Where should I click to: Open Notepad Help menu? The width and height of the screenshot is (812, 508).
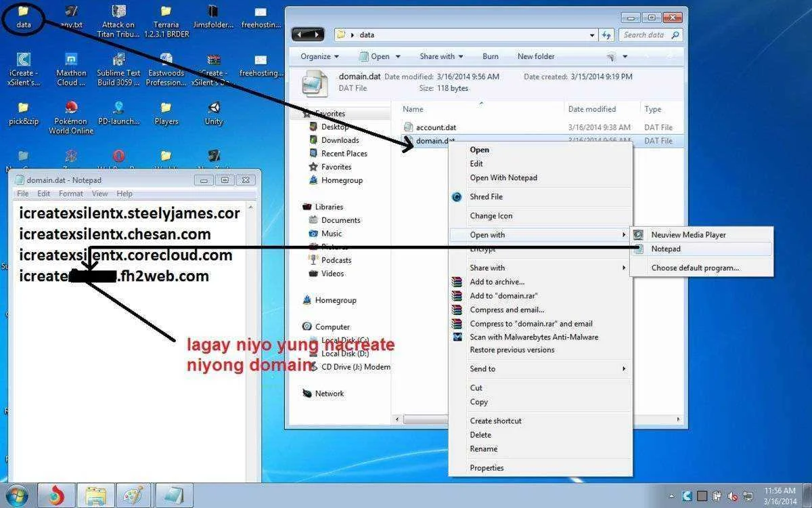pyautogui.click(x=125, y=194)
